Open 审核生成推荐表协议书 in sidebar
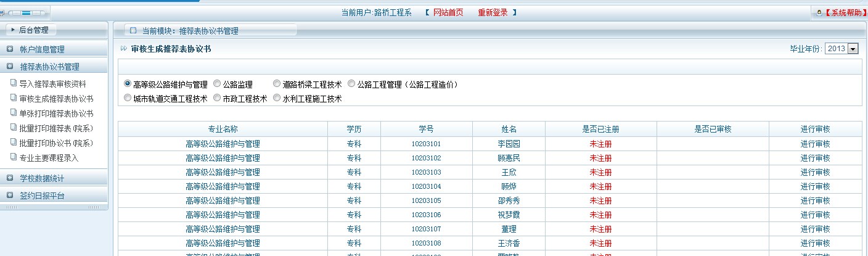Image resolution: width=868 pixels, height=256 pixels. [55, 99]
